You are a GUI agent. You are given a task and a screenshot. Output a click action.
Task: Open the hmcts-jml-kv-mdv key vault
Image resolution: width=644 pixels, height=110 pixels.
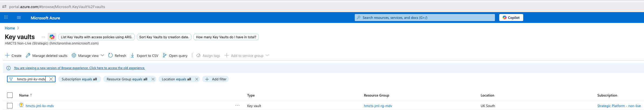(x=40, y=106)
